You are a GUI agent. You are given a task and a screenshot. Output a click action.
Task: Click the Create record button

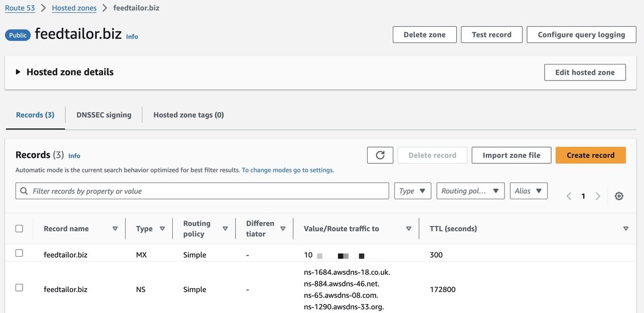click(590, 155)
